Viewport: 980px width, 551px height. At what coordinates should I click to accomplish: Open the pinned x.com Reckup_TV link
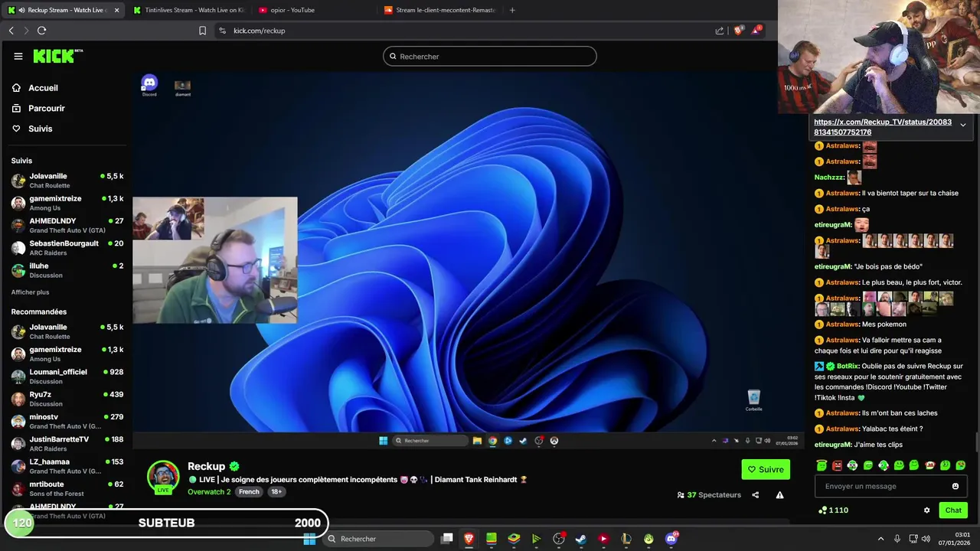point(883,127)
